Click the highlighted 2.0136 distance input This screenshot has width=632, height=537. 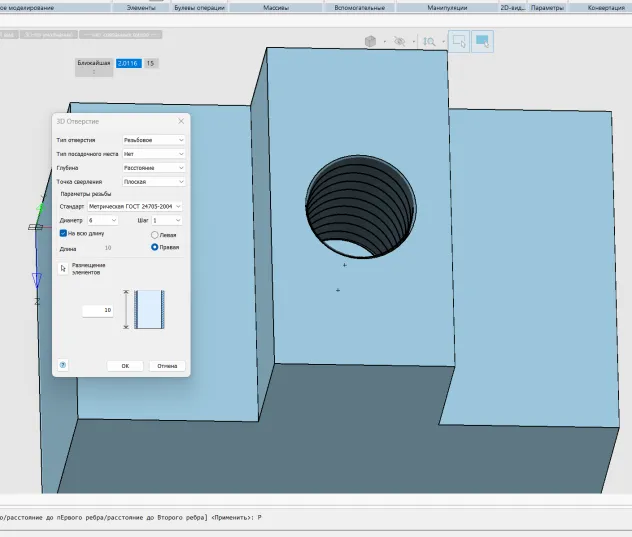pos(127,63)
